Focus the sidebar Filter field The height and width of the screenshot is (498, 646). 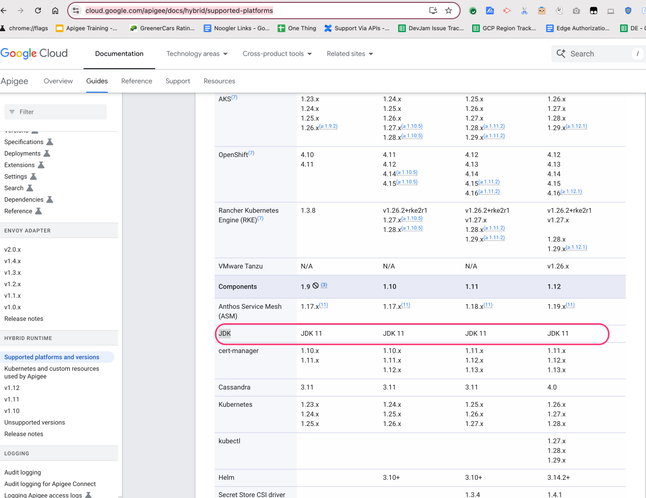click(x=55, y=112)
